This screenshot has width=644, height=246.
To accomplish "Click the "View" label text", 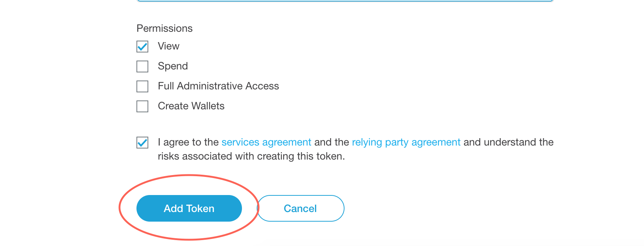I will pyautogui.click(x=169, y=46).
